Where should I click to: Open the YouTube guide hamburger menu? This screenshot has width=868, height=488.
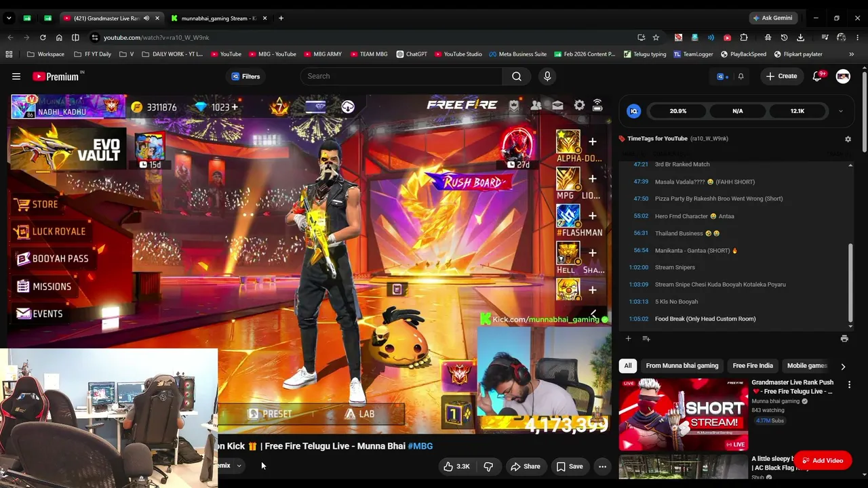click(x=16, y=77)
